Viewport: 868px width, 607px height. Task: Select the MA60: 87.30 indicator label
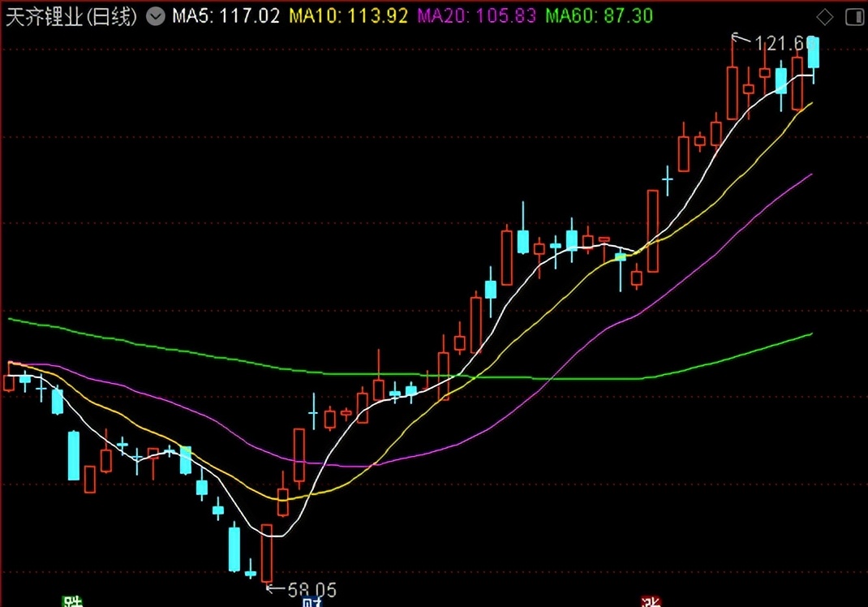pos(599,15)
